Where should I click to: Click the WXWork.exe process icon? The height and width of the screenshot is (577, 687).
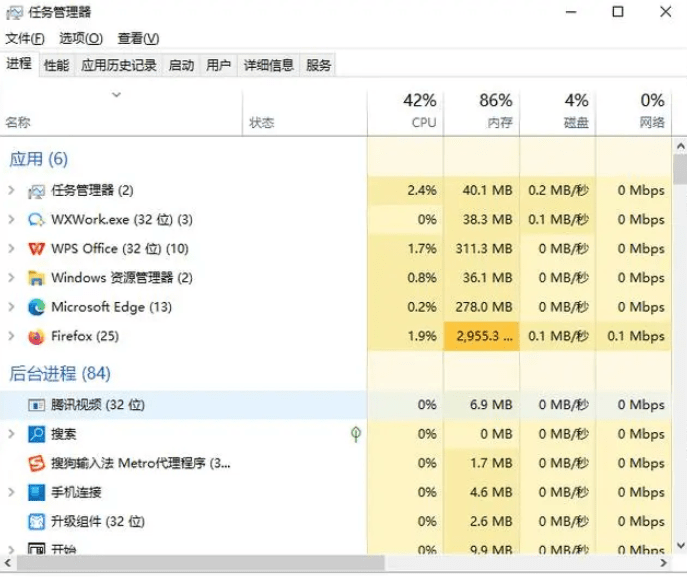[37, 220]
